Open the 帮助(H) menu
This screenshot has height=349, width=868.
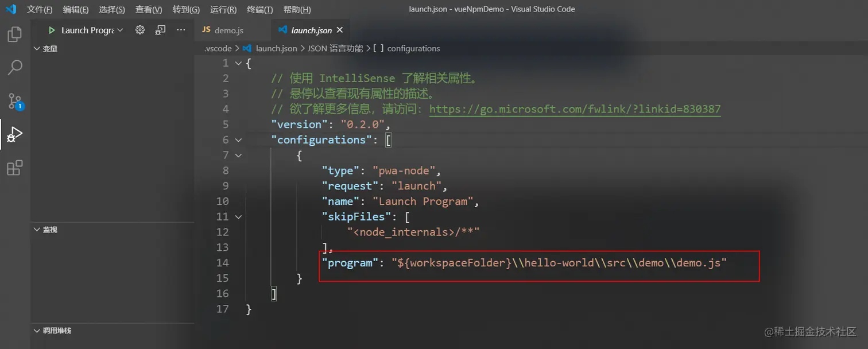(297, 10)
